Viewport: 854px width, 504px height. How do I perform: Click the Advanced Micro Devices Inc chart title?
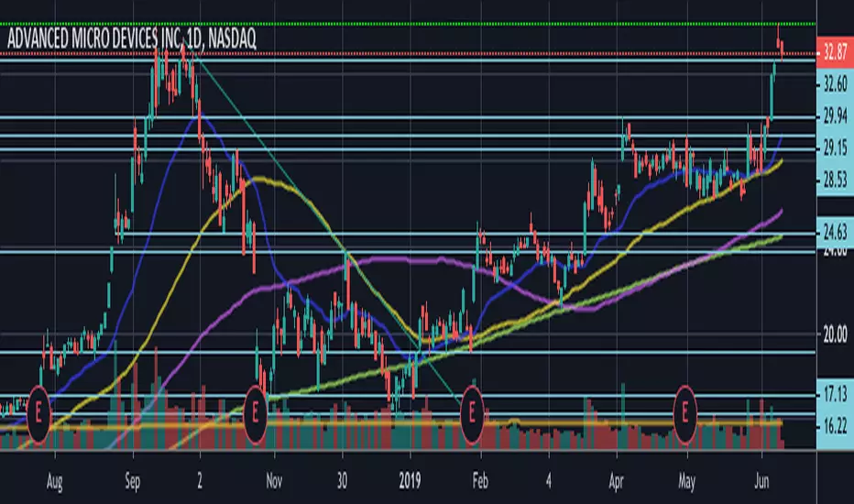point(131,38)
